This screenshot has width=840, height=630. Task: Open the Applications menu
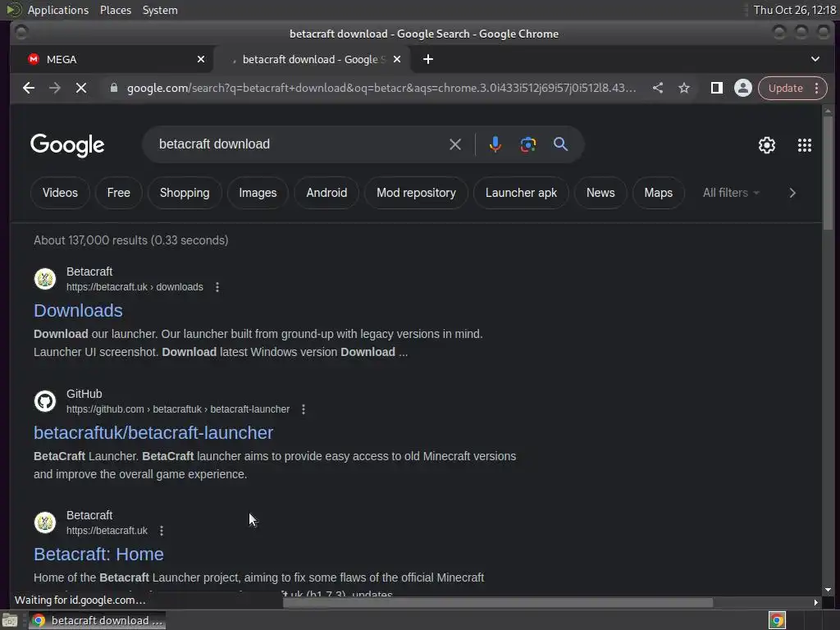pyautogui.click(x=58, y=10)
